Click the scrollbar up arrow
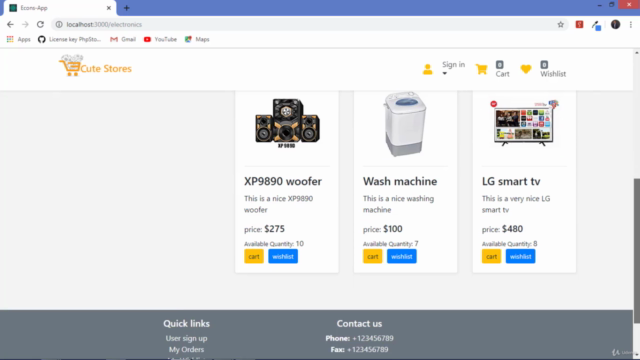The image size is (640, 360). pos(637,53)
